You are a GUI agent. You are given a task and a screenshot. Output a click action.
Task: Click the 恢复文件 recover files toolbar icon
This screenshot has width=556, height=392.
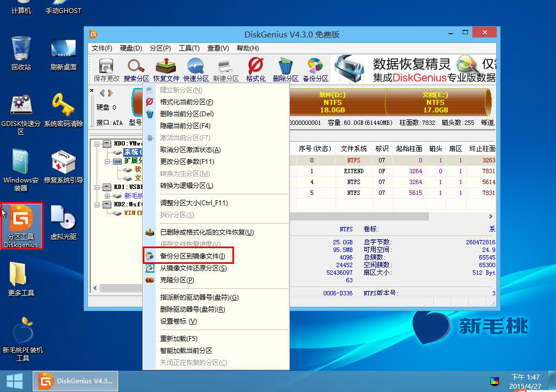(x=166, y=69)
